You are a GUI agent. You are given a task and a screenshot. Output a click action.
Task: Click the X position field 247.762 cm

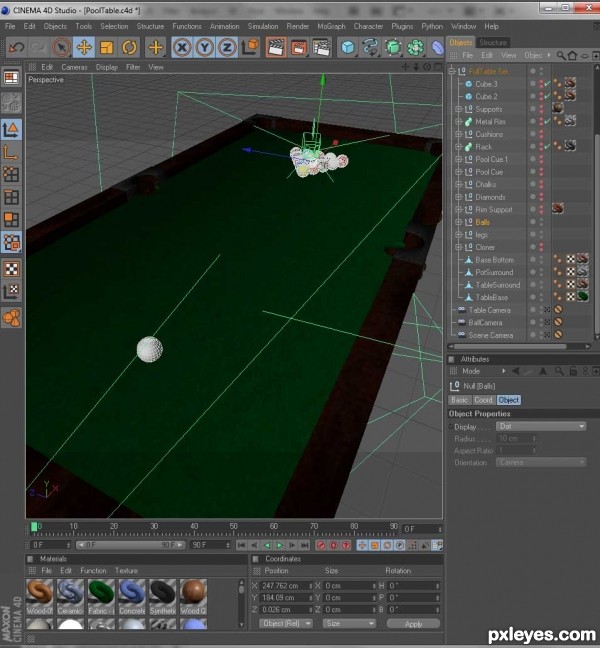click(x=286, y=586)
